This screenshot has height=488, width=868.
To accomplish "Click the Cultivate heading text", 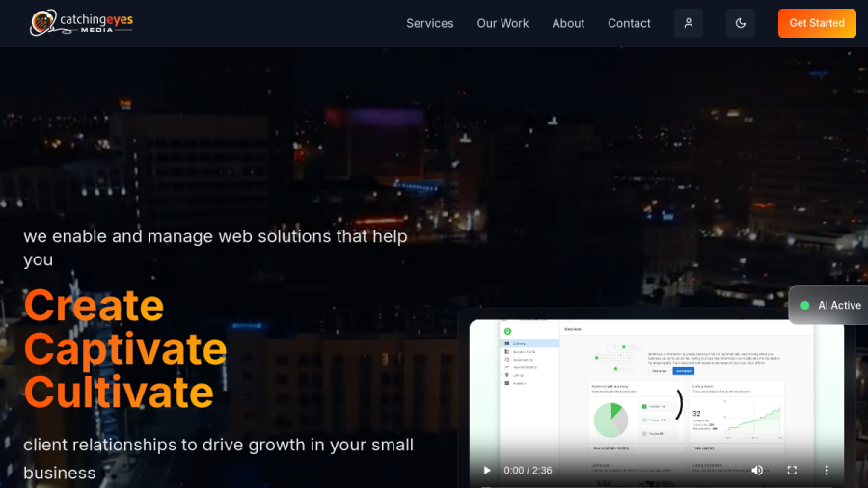I will (119, 392).
